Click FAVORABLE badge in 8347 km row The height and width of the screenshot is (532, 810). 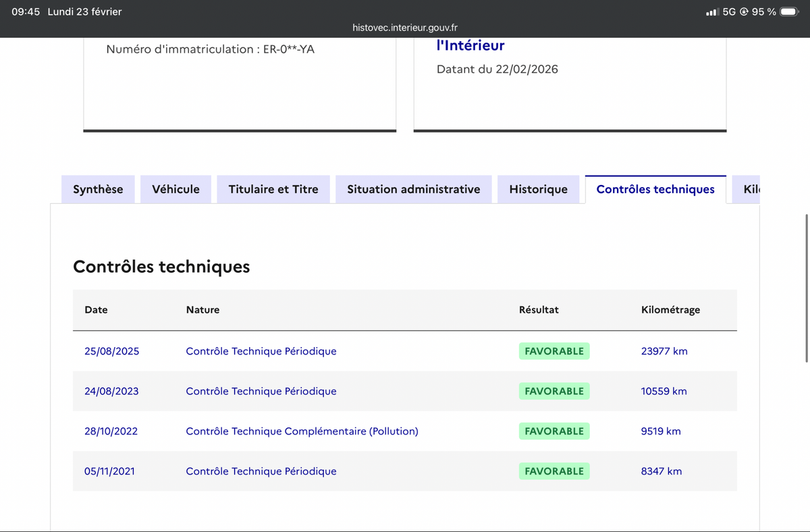point(554,471)
